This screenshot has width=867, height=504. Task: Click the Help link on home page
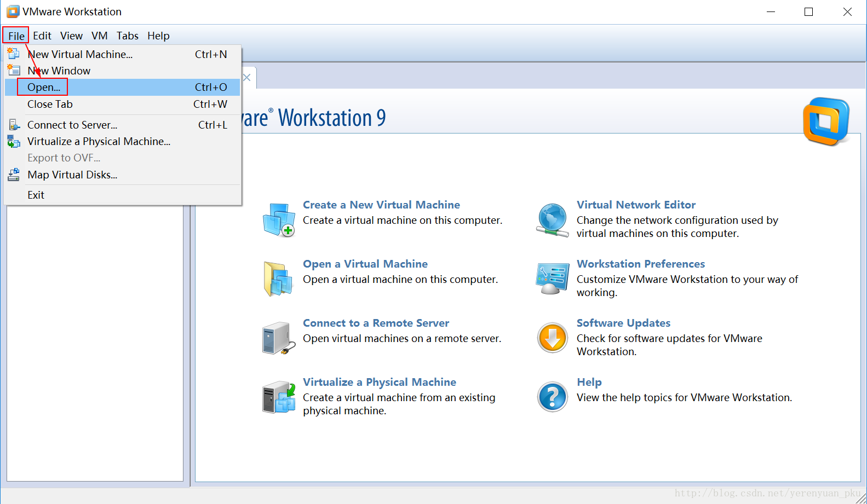click(589, 382)
